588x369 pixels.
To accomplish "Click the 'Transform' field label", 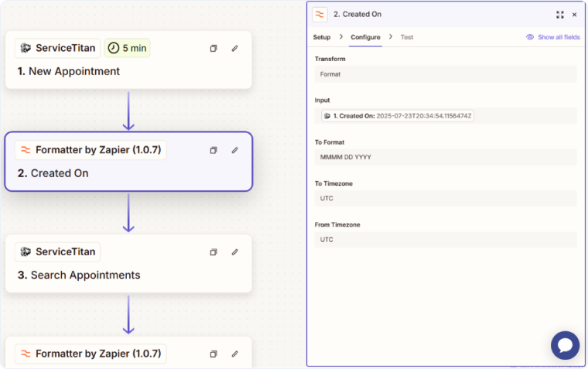I will pyautogui.click(x=330, y=59).
